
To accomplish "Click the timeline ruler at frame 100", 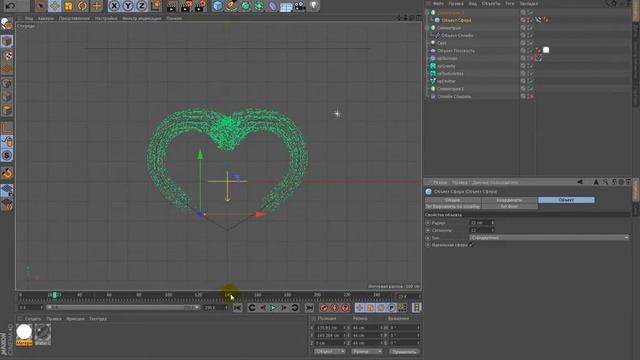I will [168, 295].
